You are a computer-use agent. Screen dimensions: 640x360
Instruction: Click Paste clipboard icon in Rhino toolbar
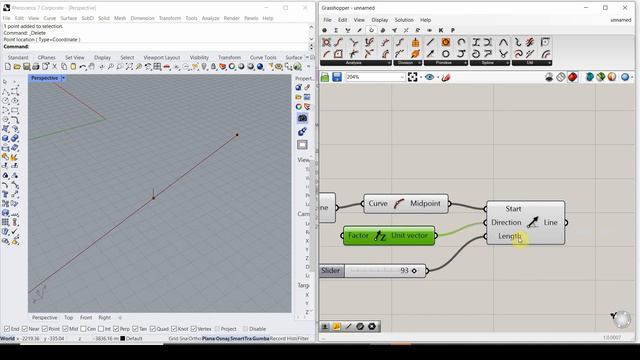pyautogui.click(x=73, y=67)
